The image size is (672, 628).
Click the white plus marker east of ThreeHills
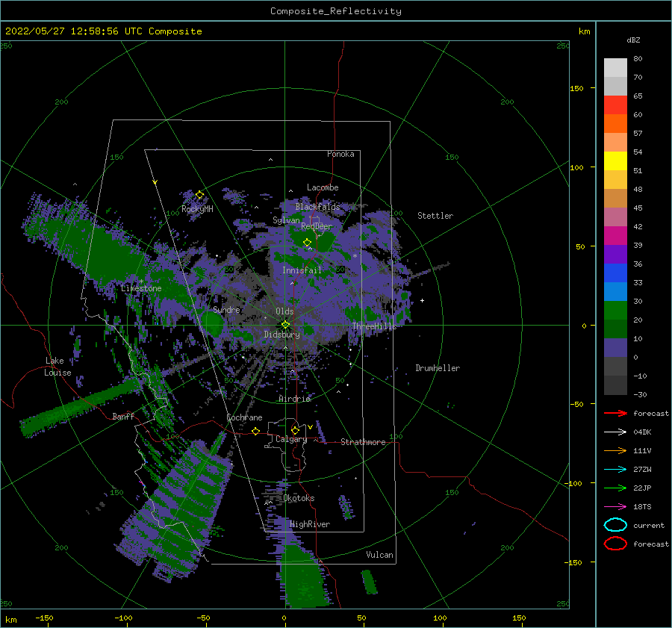tap(422, 300)
